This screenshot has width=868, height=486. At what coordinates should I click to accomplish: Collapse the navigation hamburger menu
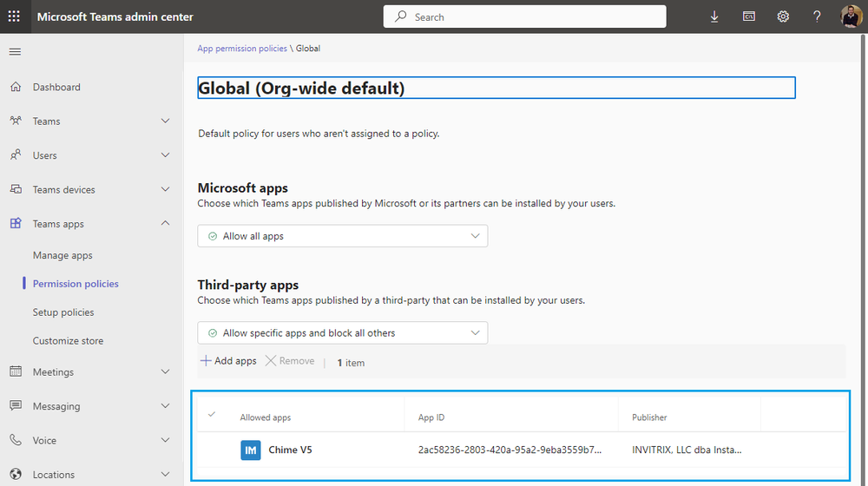(15, 51)
